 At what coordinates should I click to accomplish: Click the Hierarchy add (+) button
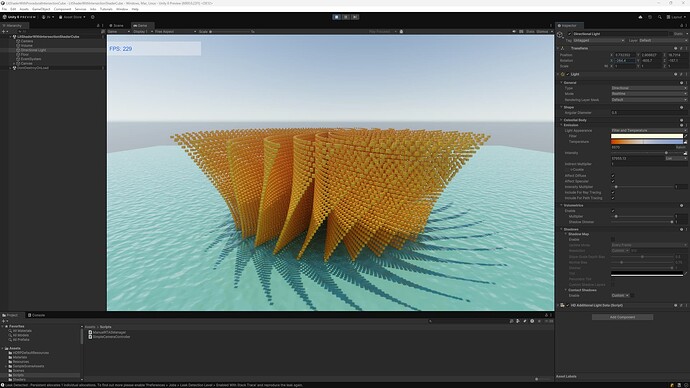[4, 32]
